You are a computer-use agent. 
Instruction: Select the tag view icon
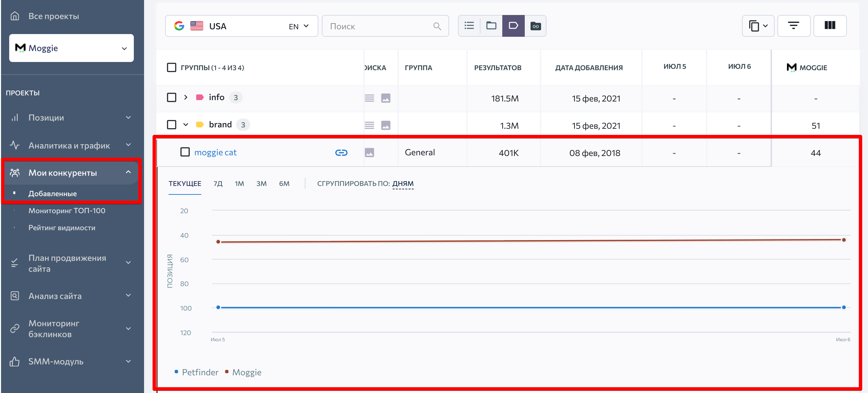[x=514, y=26]
